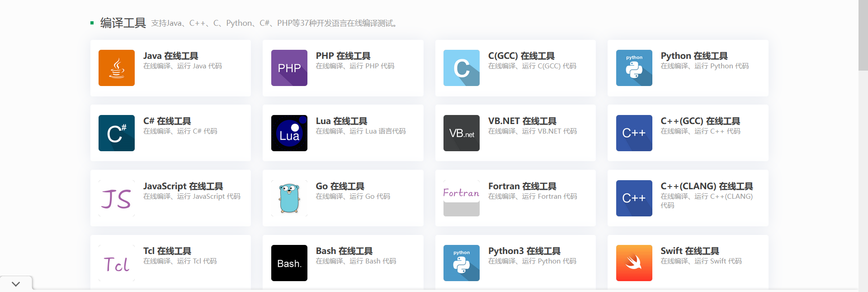Open the Java 在线工具 link
The image size is (868, 292).
[x=171, y=56]
